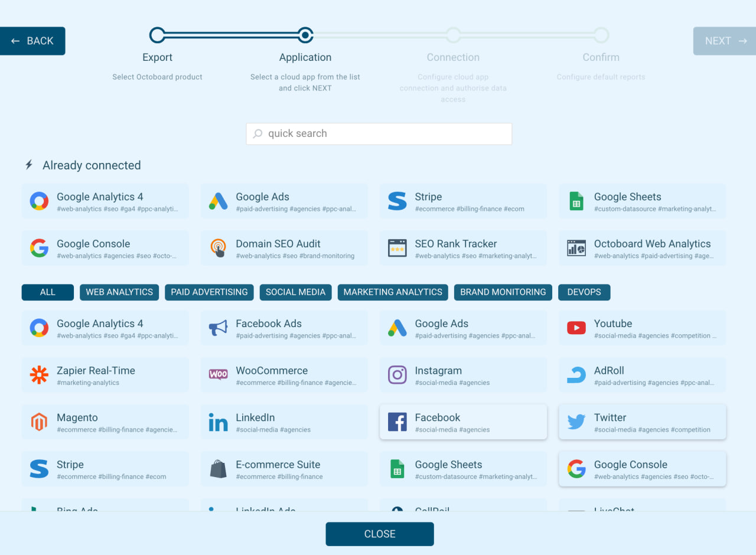The height and width of the screenshot is (555, 756).
Task: Click the 'Select Octoboard product' step description
Action: [157, 77]
